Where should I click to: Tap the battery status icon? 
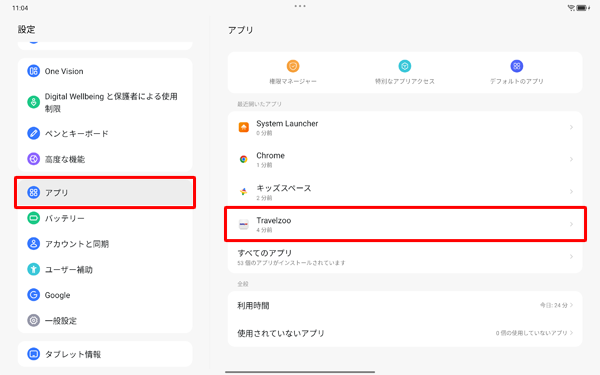pos(583,8)
